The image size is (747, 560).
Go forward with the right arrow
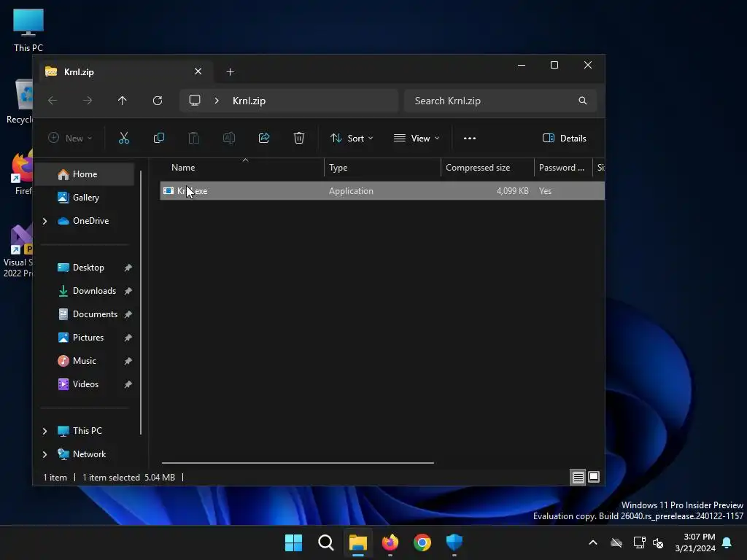pos(88,101)
